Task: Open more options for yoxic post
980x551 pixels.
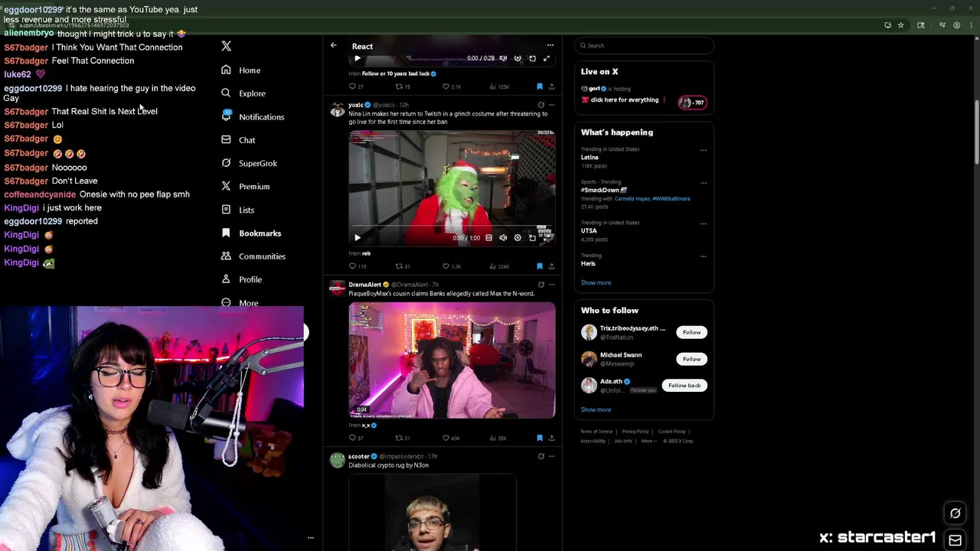Action: [x=551, y=105]
